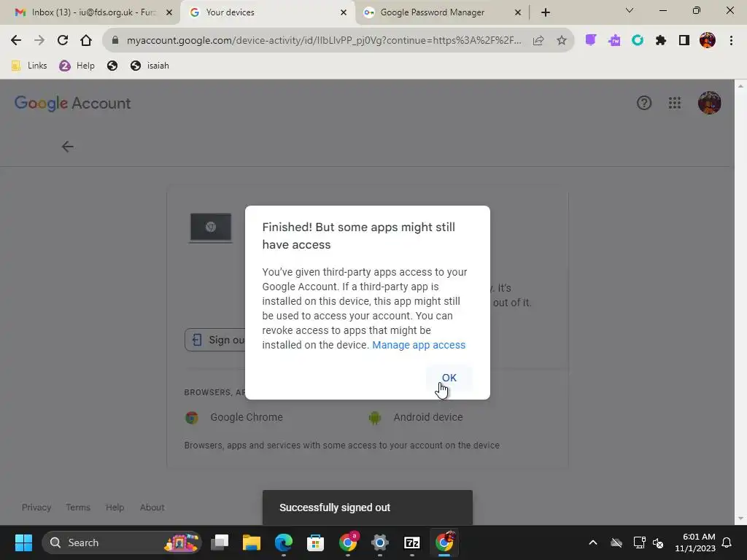Screen dimensions: 747x560
Task: Open the Chrome profile avatar
Action: pyautogui.click(x=708, y=41)
